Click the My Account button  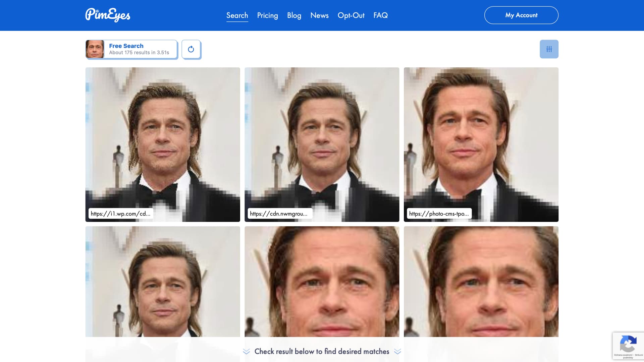[522, 15]
